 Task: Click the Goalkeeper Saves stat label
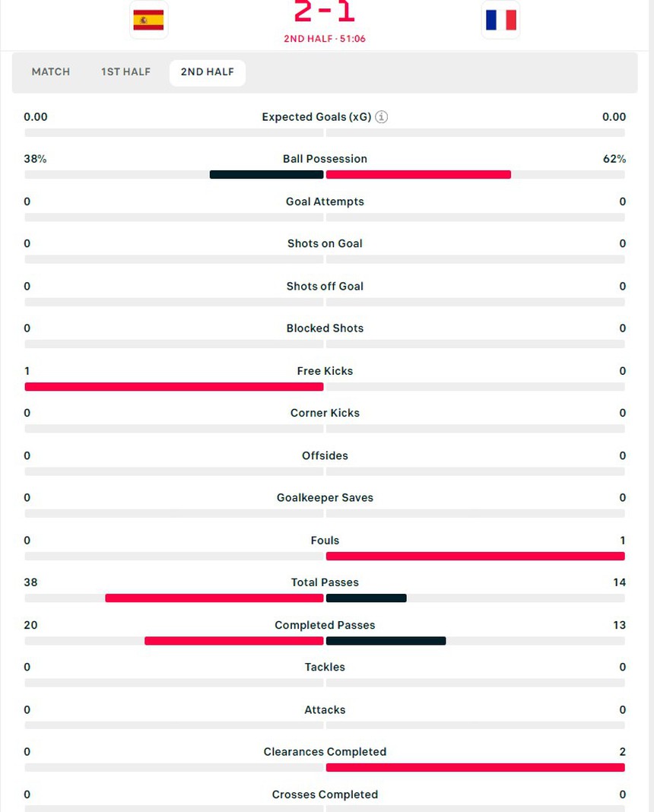click(x=325, y=498)
